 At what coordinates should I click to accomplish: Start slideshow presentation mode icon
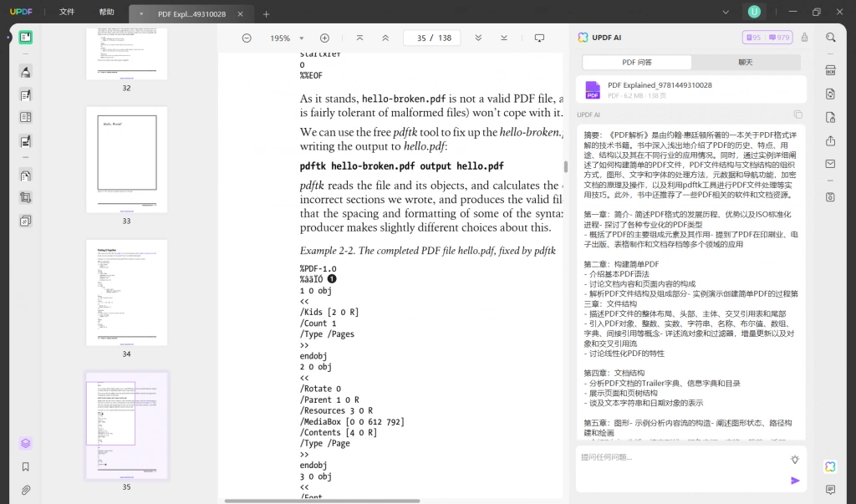(539, 38)
